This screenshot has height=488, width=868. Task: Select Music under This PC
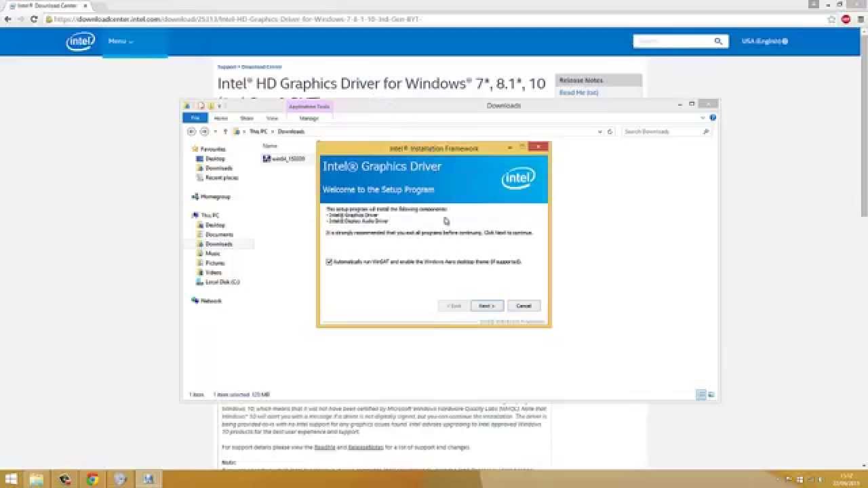212,253
